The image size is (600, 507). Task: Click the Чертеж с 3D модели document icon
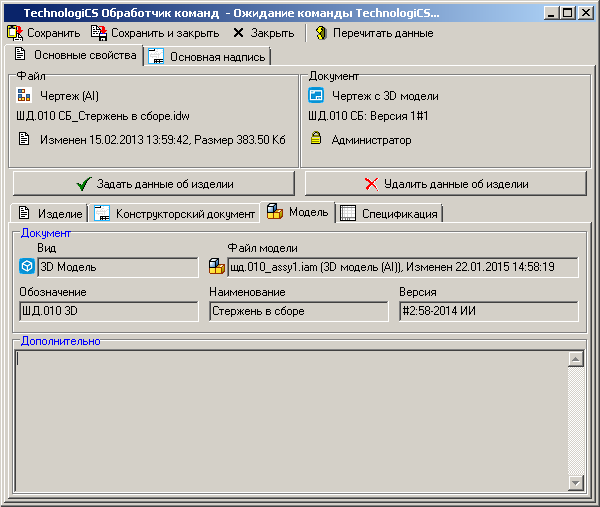coord(316,96)
